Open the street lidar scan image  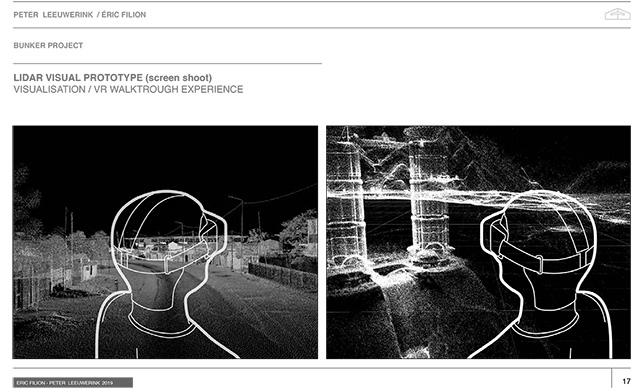tap(165, 242)
